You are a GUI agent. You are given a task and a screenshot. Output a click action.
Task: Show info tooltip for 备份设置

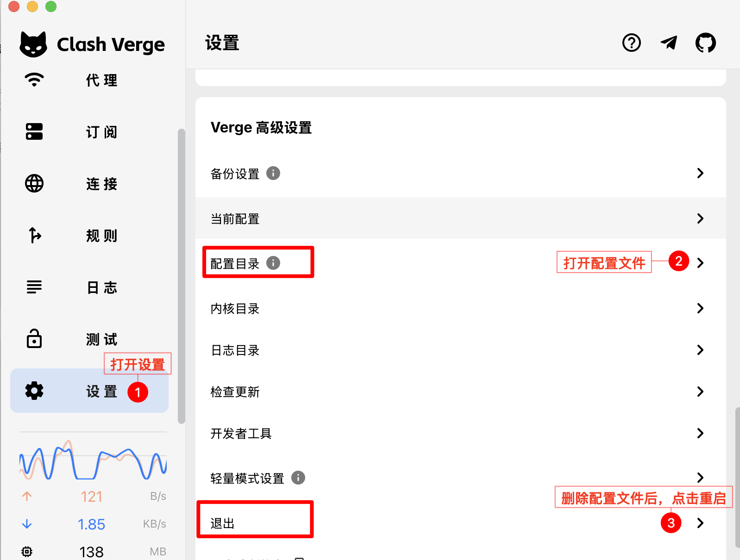pos(273,173)
